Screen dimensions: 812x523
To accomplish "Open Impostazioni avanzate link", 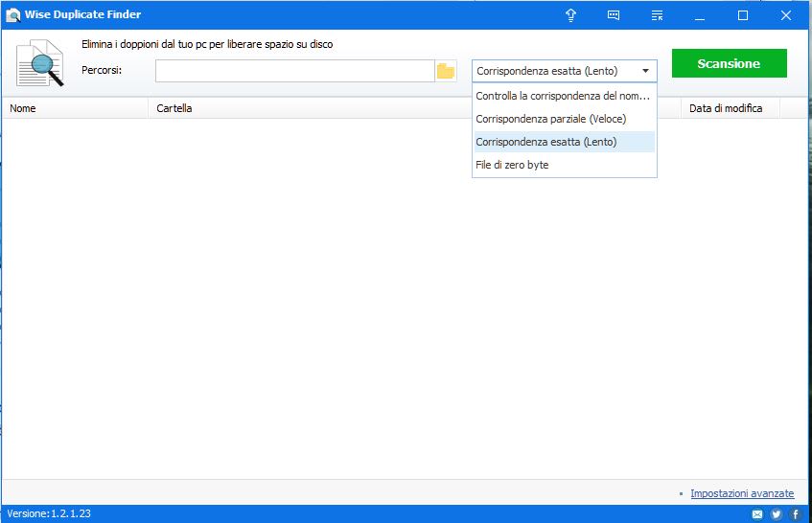I will [742, 493].
